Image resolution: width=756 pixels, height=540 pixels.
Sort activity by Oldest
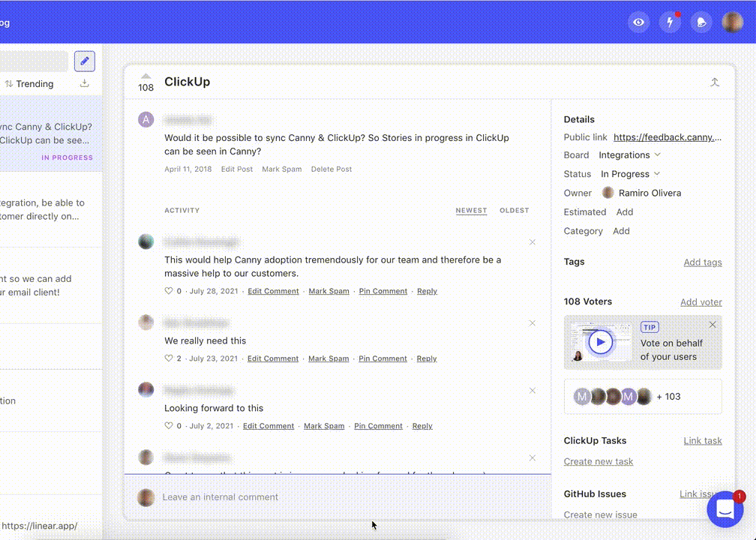tap(514, 210)
